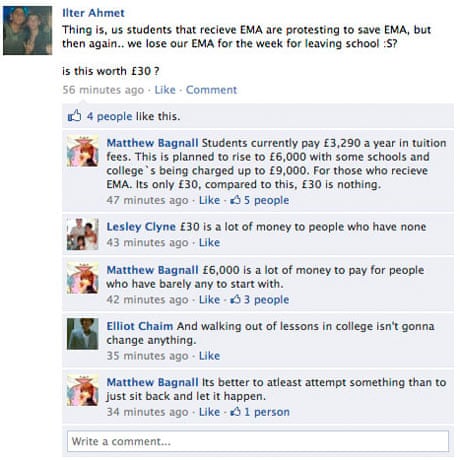Image resolution: width=460 pixels, height=460 pixels.
Task: Open Ilter Ahmet's profile name link
Action: 93,13
